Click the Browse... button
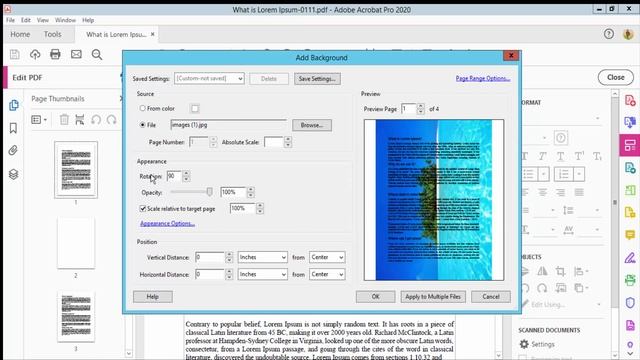Viewport: 640px width, 360px height. (x=312, y=125)
